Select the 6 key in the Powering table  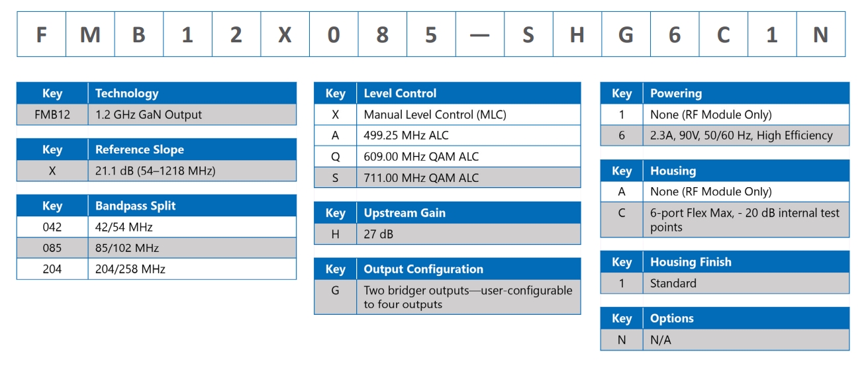tap(622, 136)
